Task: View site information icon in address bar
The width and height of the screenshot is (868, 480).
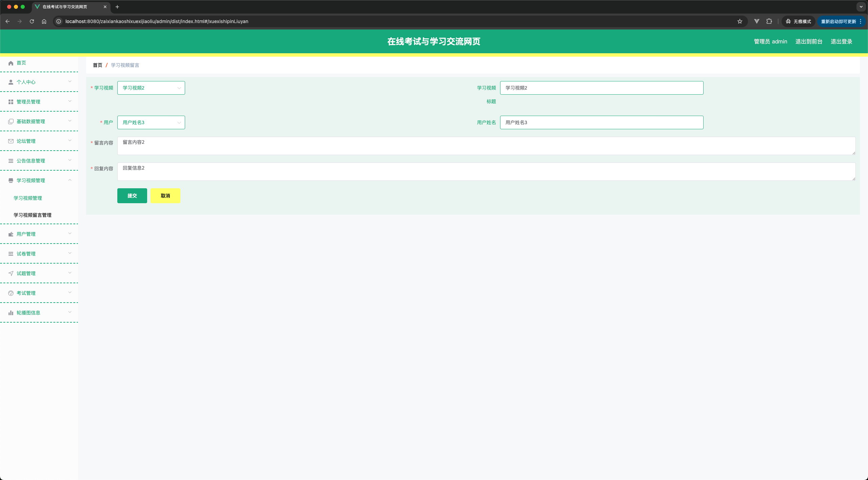Action: pos(59,21)
